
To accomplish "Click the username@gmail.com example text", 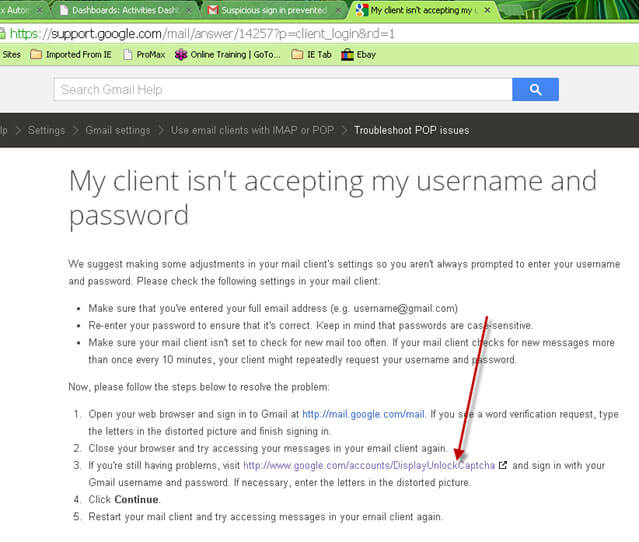I will click(x=405, y=308).
